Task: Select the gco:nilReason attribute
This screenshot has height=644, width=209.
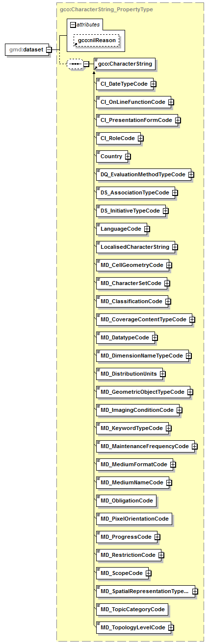Action: [97, 40]
